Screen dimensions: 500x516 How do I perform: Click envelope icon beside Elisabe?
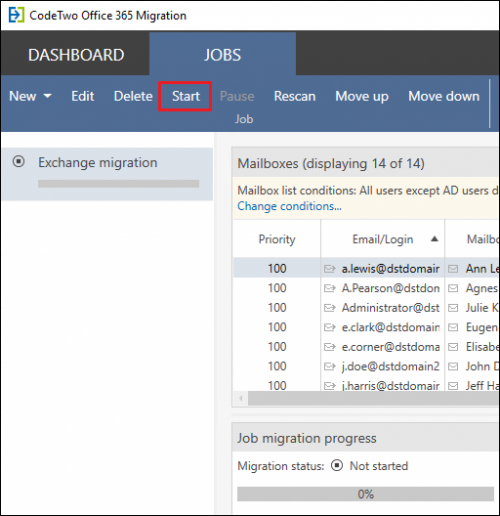pos(453,347)
